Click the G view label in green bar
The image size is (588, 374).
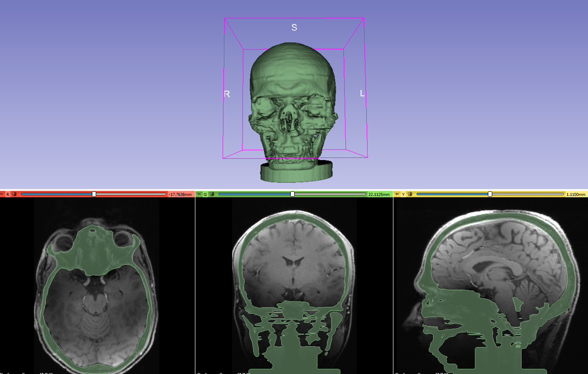coord(205,194)
